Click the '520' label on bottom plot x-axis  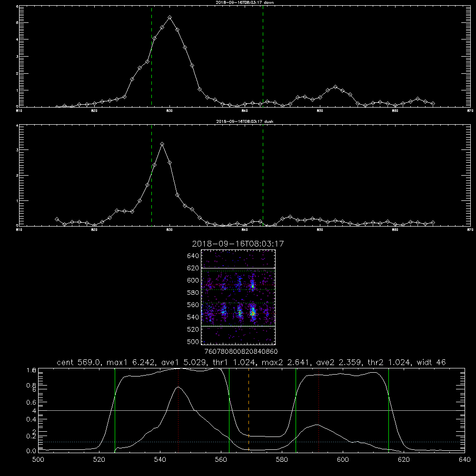click(99, 460)
